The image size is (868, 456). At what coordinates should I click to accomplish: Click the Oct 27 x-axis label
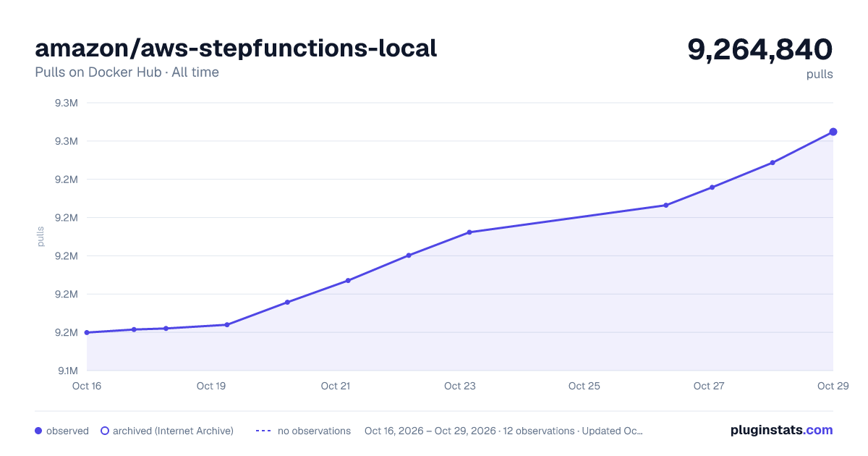tap(709, 386)
